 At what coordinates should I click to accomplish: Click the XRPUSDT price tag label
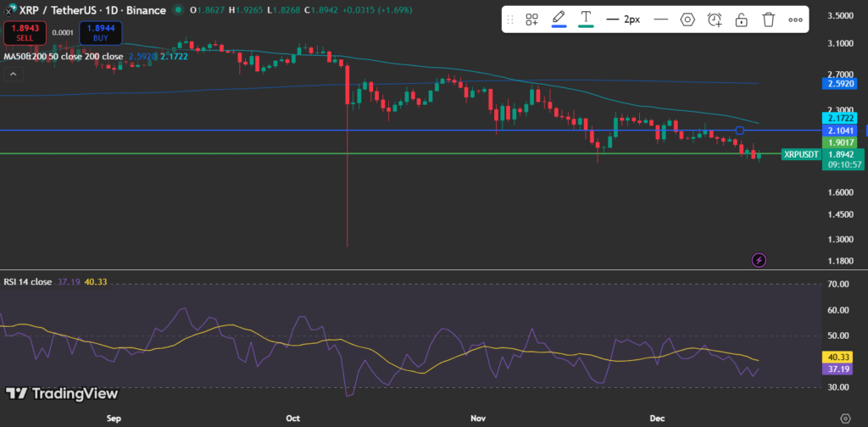tap(801, 154)
